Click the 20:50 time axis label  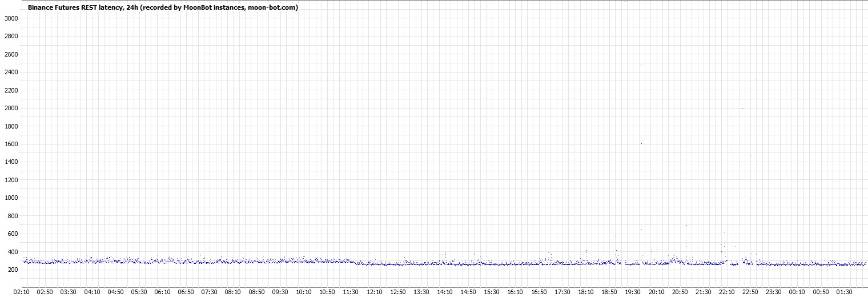[680, 292]
